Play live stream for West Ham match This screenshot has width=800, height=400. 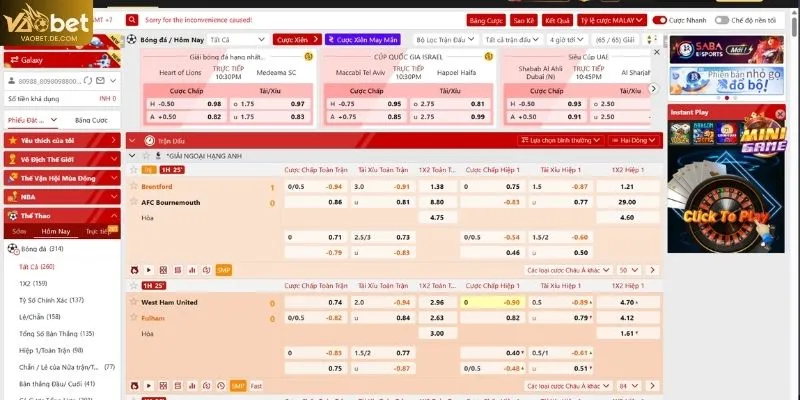click(149, 386)
